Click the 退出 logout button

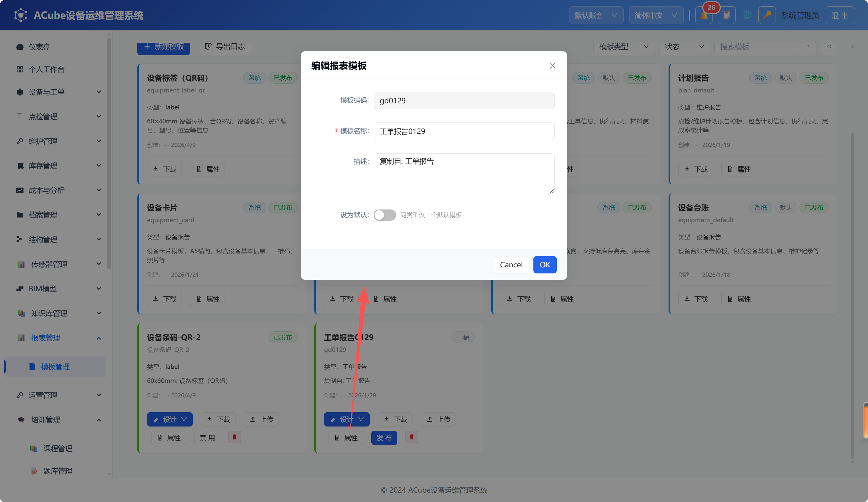(840, 15)
